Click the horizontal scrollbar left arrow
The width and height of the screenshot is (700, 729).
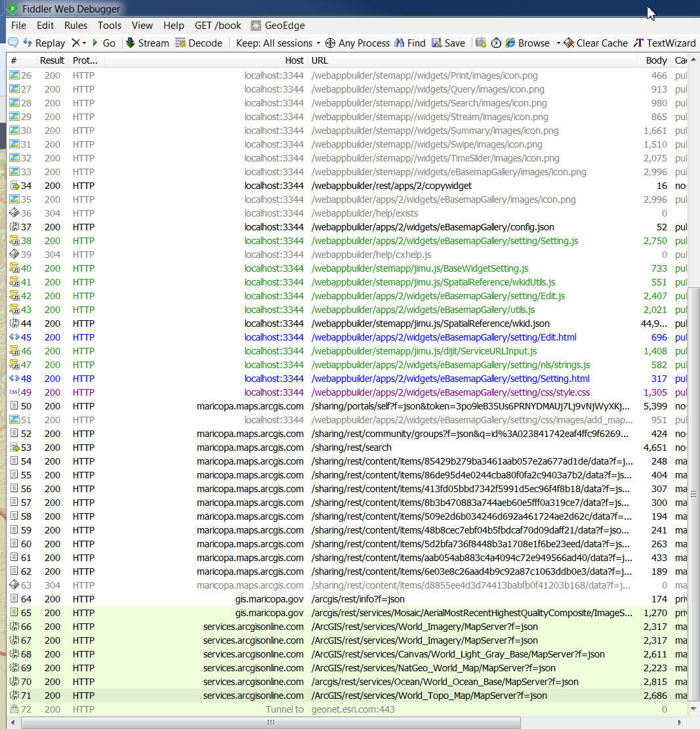[x=13, y=722]
